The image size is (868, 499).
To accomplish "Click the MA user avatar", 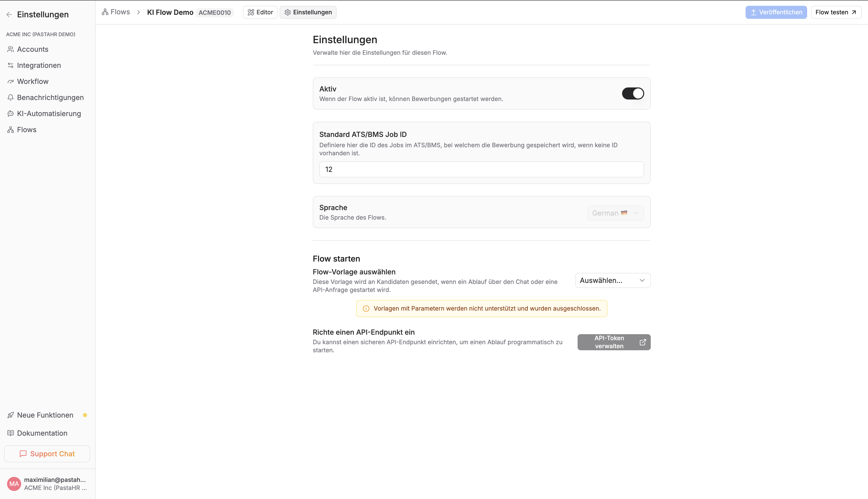I will point(14,484).
